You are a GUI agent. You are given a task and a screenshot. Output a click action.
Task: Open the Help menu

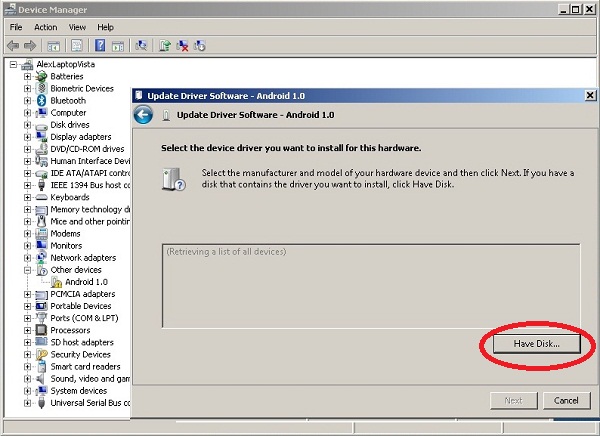coord(105,27)
